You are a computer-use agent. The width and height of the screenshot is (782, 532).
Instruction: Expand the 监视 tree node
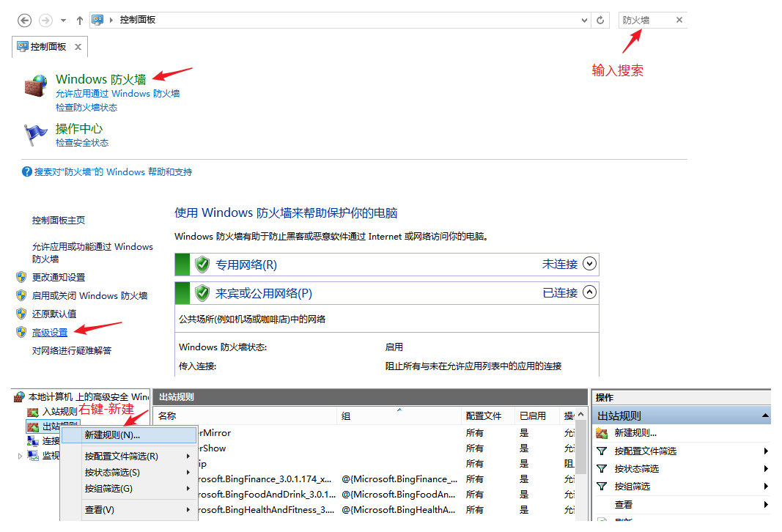pyautogui.click(x=20, y=456)
